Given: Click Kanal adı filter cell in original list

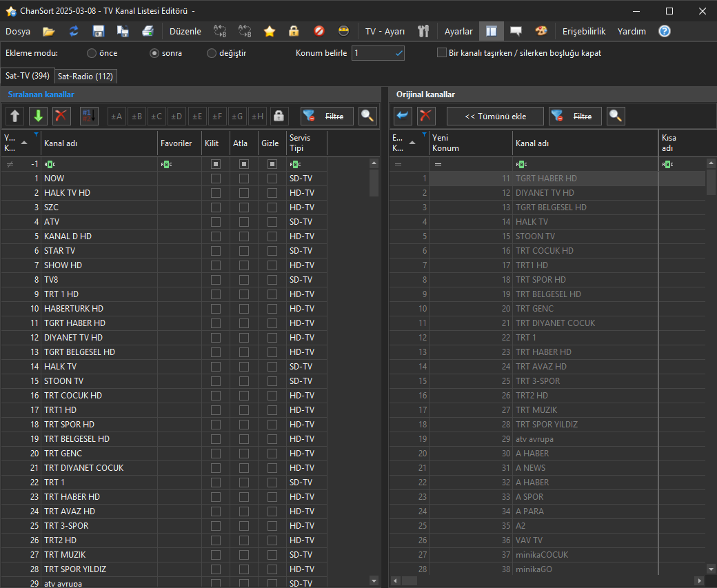Looking at the screenshot, I should (585, 164).
